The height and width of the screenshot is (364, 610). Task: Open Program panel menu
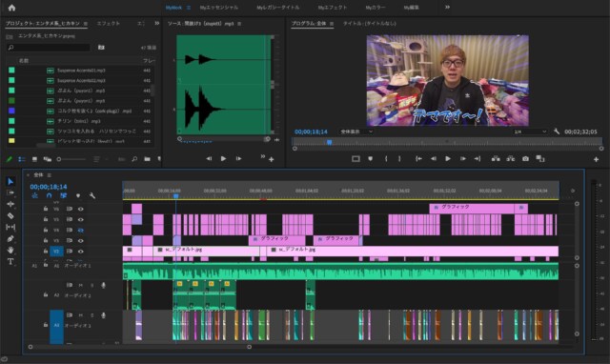[332, 24]
